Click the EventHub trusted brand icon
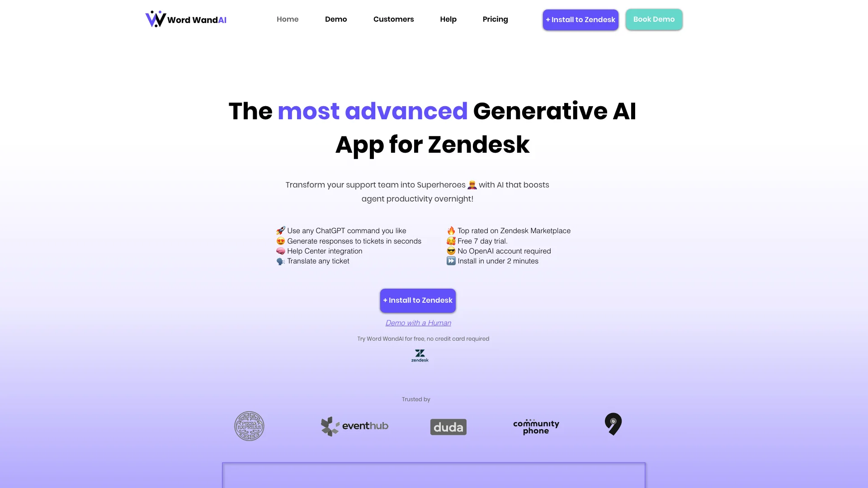Image resolution: width=868 pixels, height=488 pixels. point(355,426)
